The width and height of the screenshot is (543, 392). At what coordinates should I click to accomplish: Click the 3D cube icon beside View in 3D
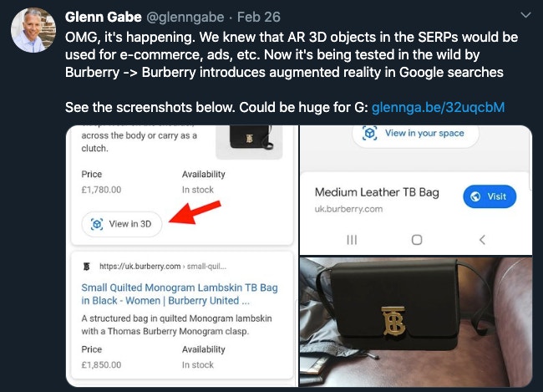coord(97,224)
